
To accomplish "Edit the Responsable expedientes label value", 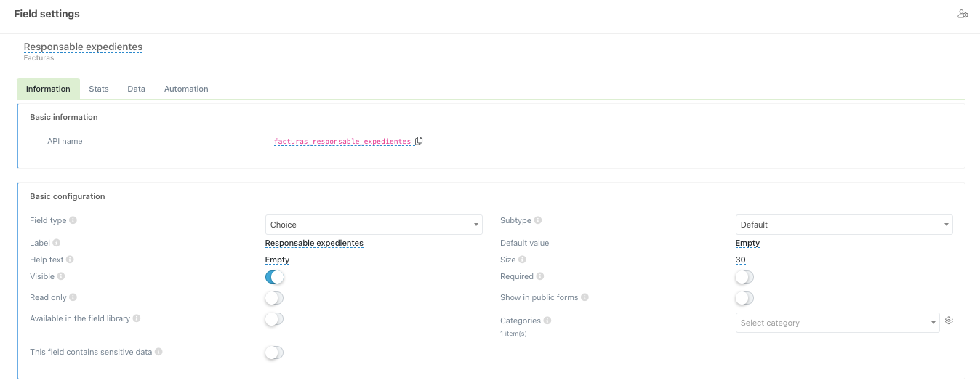I will [x=314, y=243].
